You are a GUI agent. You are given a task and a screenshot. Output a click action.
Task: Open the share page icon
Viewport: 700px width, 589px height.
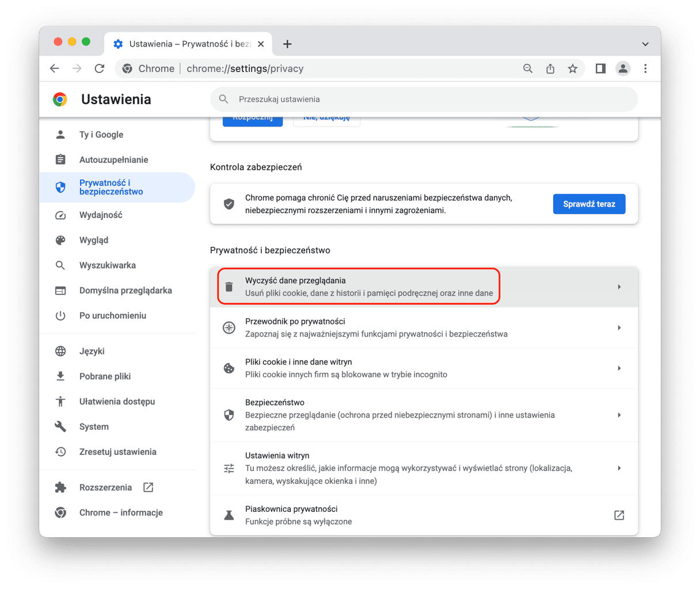click(550, 68)
